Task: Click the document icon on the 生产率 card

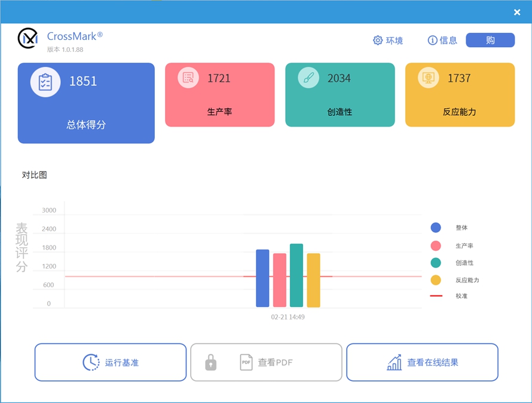Action: point(187,78)
